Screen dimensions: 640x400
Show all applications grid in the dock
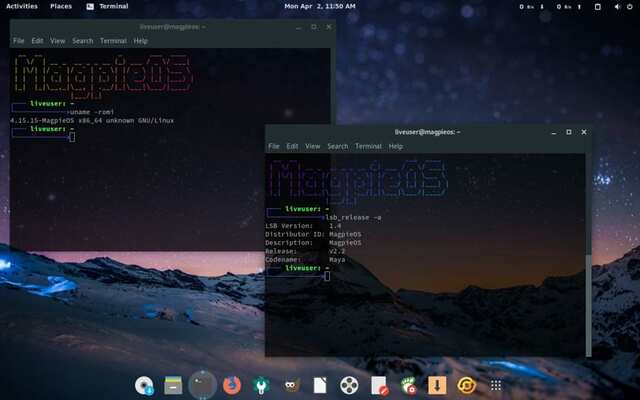pos(496,385)
